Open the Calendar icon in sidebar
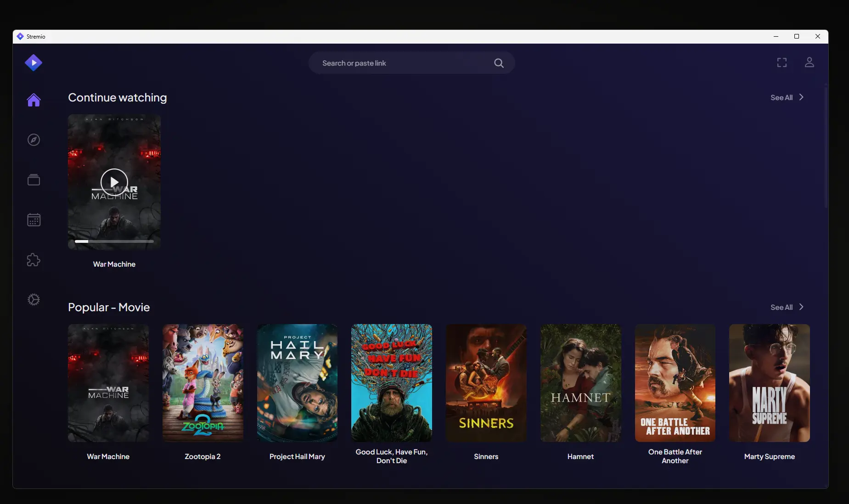Viewport: 849px width, 504px height. (x=34, y=220)
